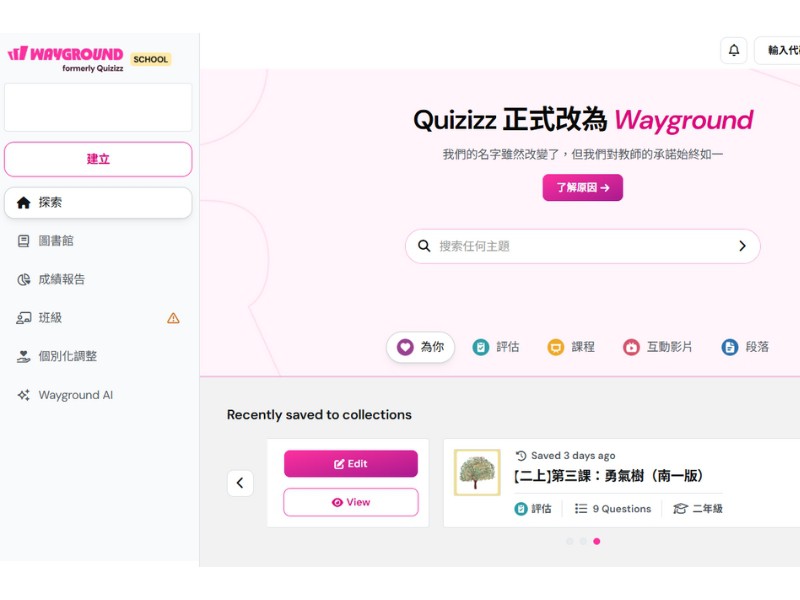
Task: Click the Wayground logo
Action: [x=66, y=59]
